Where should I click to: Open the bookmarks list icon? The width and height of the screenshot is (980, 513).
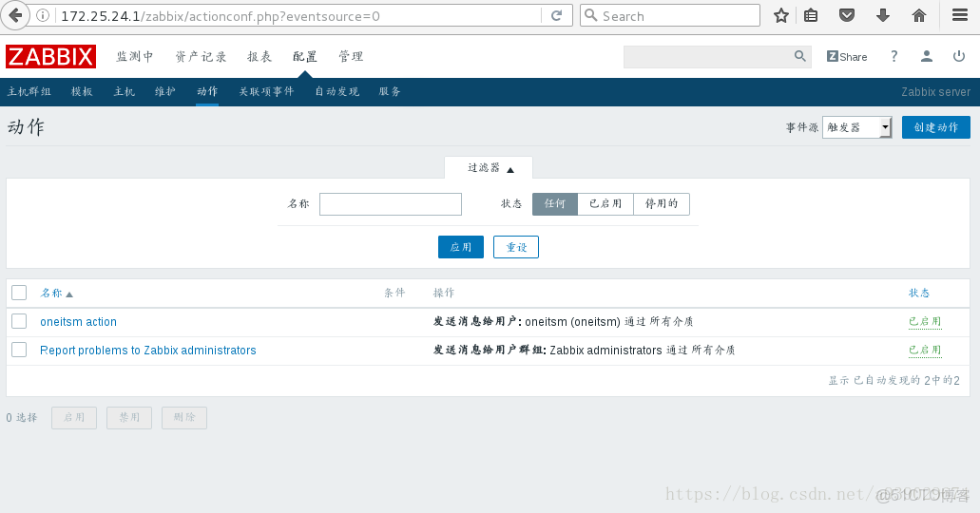811,15
